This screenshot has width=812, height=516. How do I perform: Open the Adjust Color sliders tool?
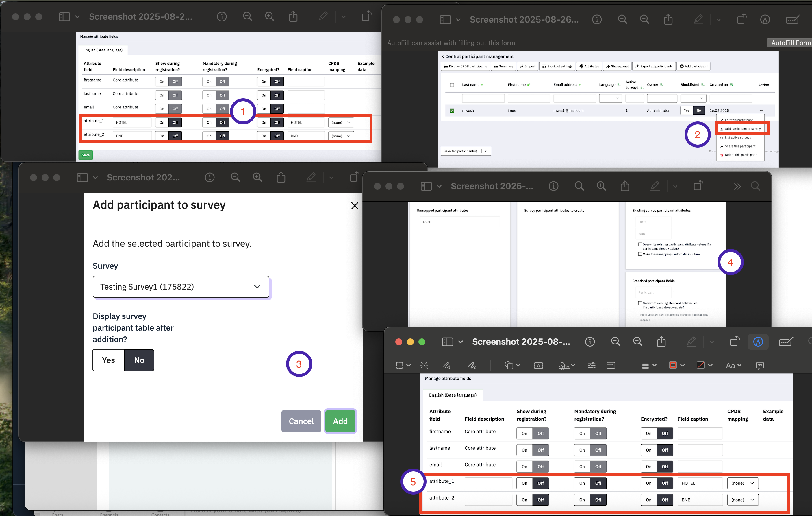[x=592, y=365]
